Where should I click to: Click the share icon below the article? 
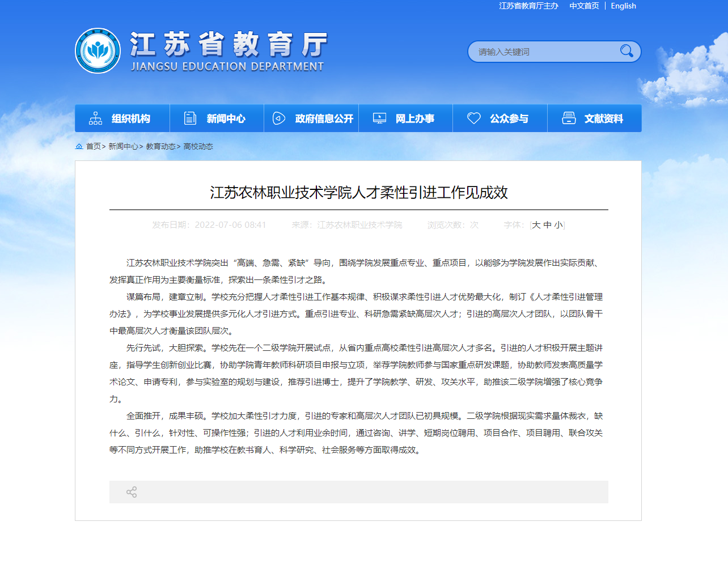(x=132, y=492)
